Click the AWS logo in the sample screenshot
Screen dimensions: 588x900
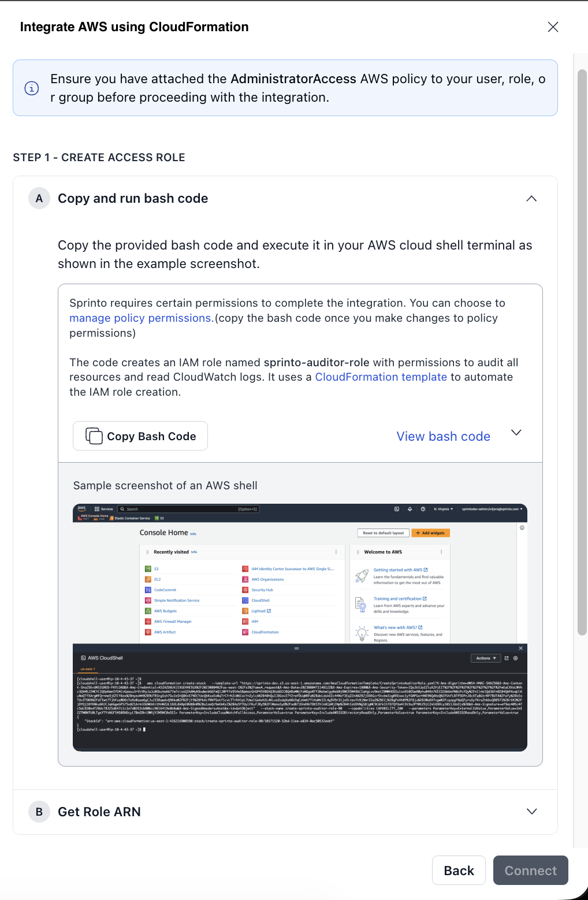[x=81, y=509]
